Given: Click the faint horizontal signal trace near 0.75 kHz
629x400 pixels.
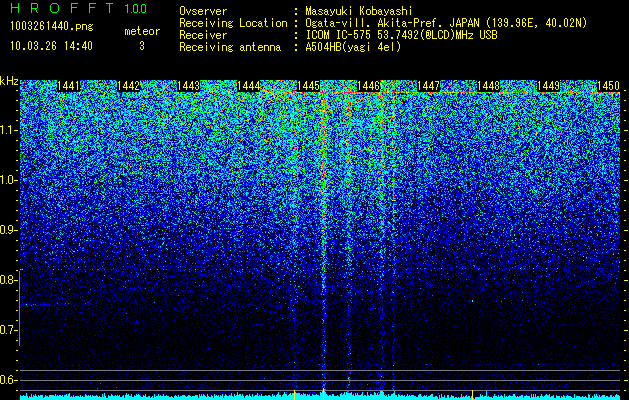Looking at the screenshot, I should tap(47, 305).
